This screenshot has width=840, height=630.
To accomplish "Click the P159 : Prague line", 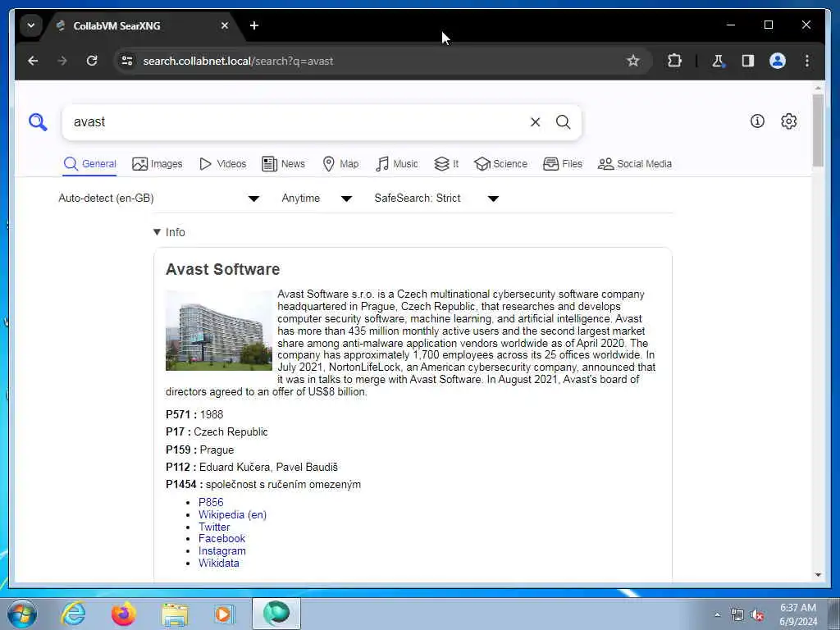I will pos(200,450).
